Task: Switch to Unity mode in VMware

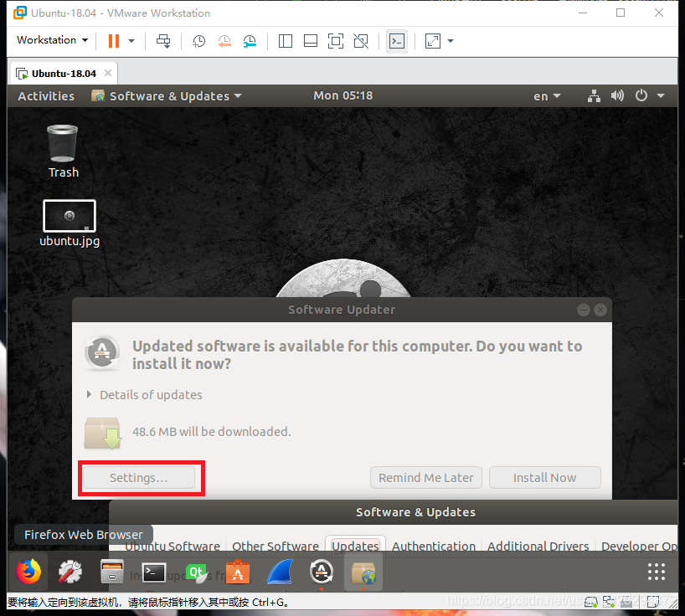Action: point(361,41)
